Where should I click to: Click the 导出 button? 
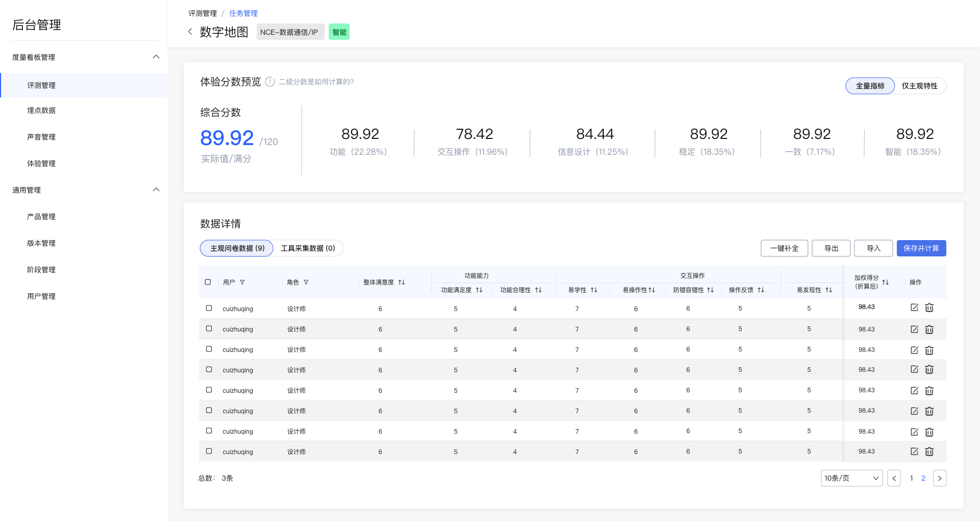point(831,248)
